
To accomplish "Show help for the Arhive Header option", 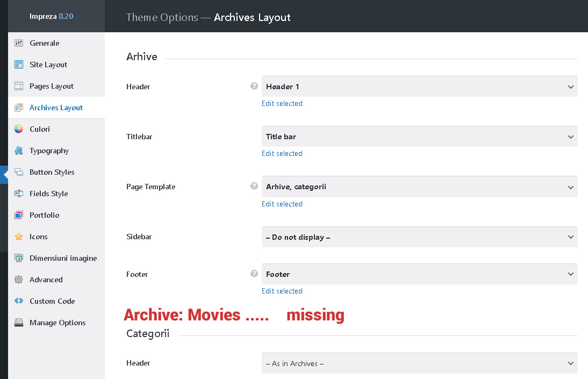I will (254, 87).
